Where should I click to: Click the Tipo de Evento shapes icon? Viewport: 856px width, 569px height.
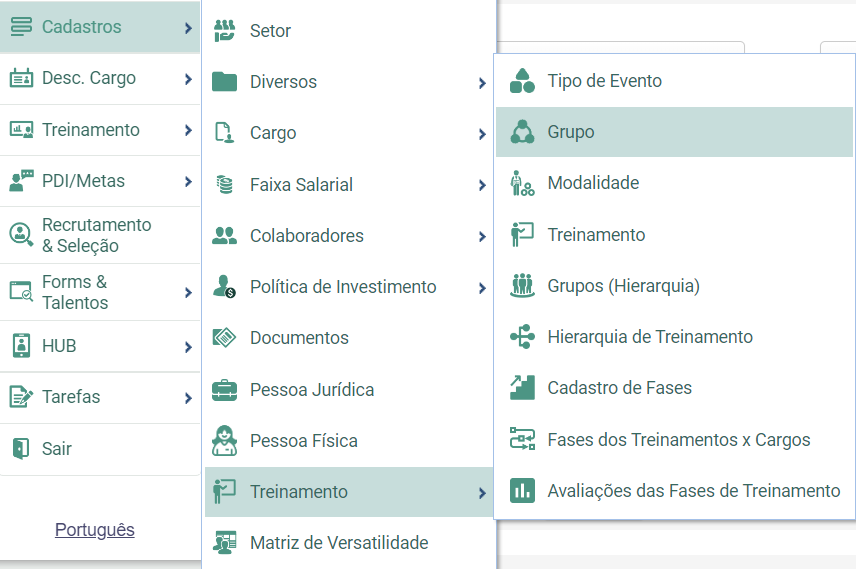522,81
